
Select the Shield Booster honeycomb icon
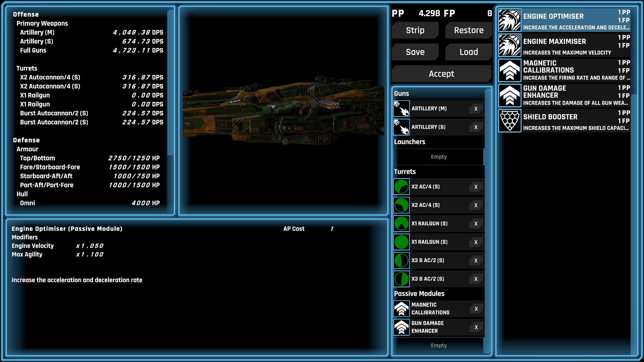click(x=509, y=121)
